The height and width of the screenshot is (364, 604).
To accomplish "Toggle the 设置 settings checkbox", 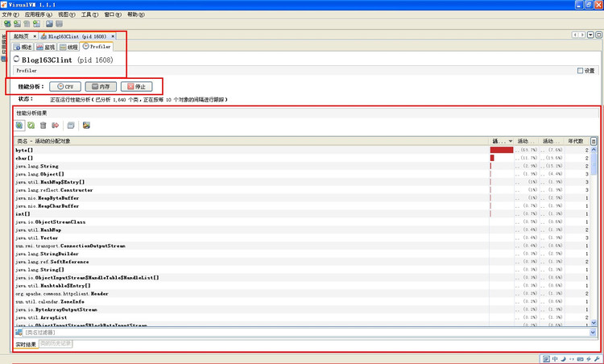I will [x=580, y=71].
